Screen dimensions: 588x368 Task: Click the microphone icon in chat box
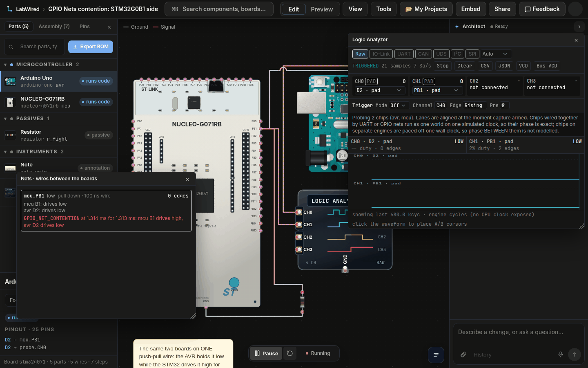pos(561,355)
